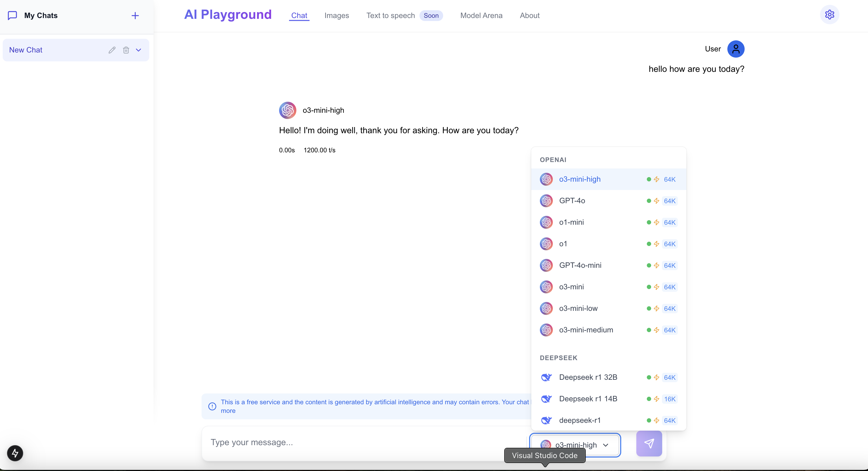Click the lightning bolt icon at the bottom left

coord(15,453)
